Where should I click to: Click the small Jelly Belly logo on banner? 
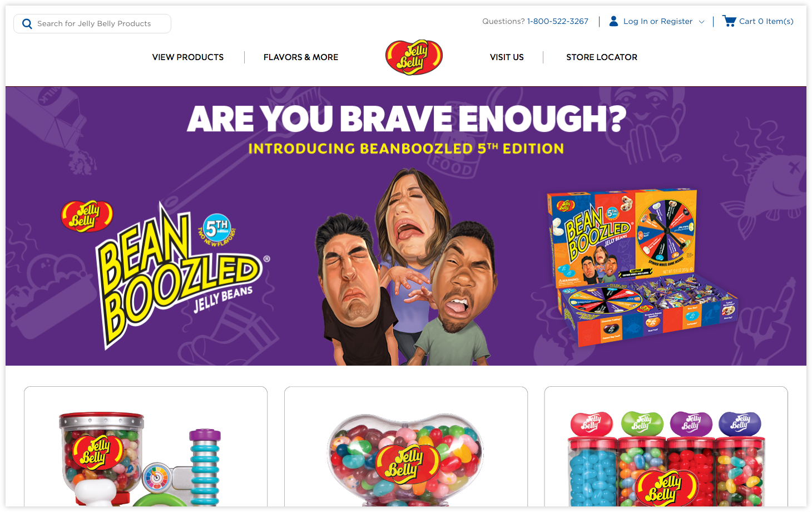click(87, 216)
